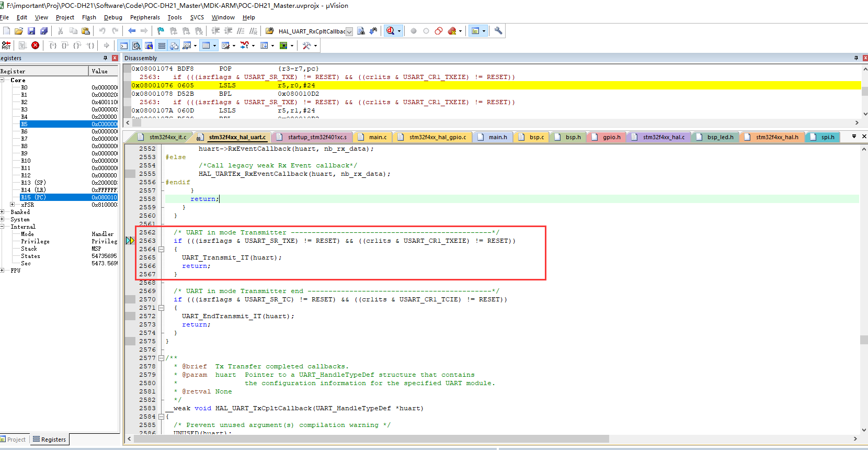
Task: Reset the CPU with RST button
Action: (x=6, y=46)
